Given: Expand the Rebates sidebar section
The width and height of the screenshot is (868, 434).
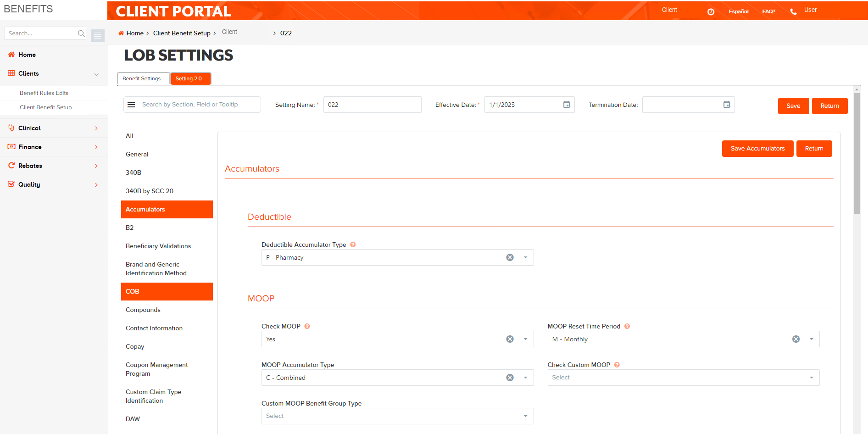Looking at the screenshot, I should coord(96,166).
